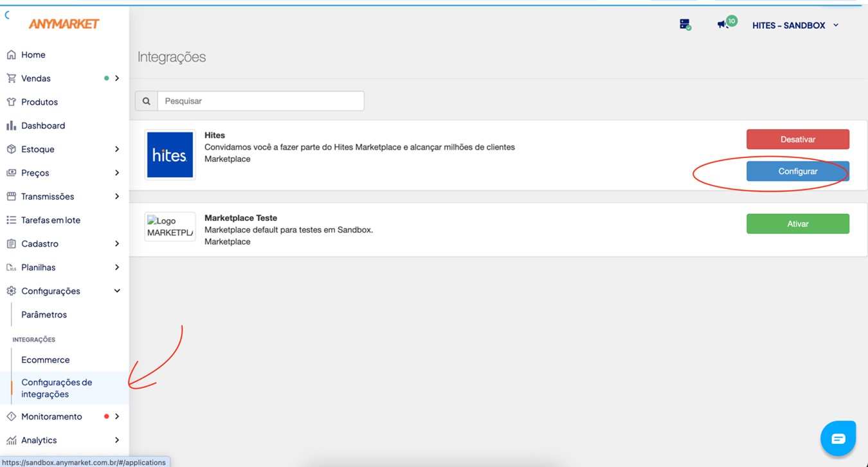Click the Produtos t-shirt icon

coord(11,102)
